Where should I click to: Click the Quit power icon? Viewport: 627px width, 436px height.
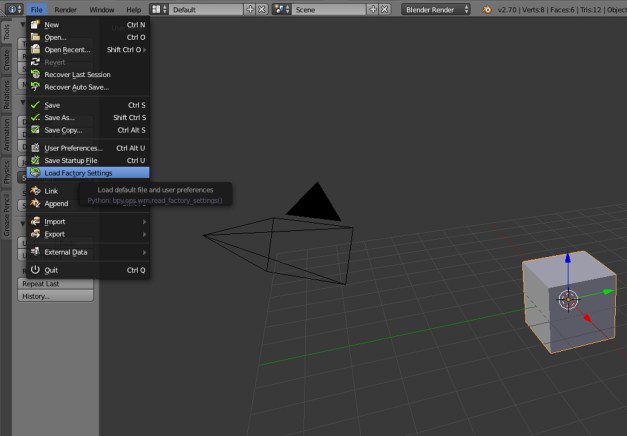pyautogui.click(x=35, y=270)
